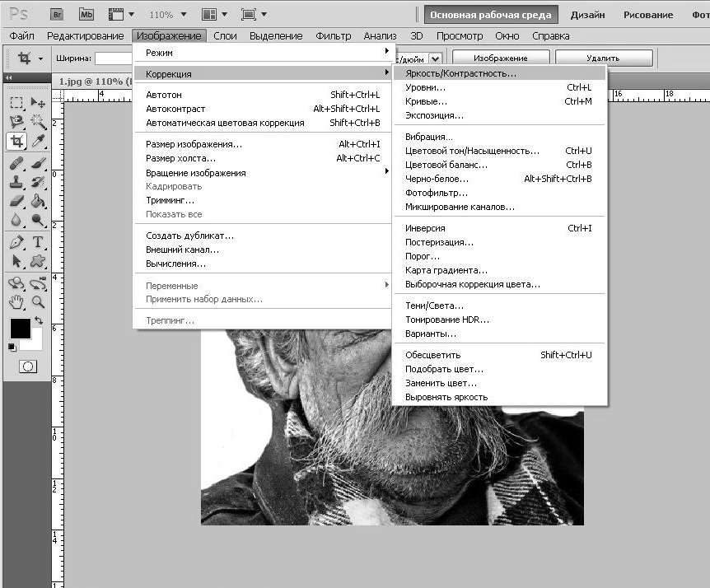
Task: Select the Move tool
Action: point(38,103)
